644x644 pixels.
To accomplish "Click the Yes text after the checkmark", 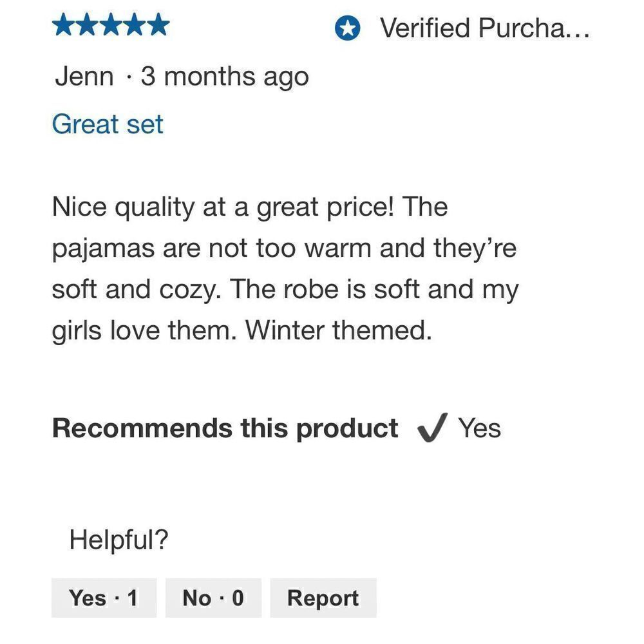I will [x=479, y=428].
